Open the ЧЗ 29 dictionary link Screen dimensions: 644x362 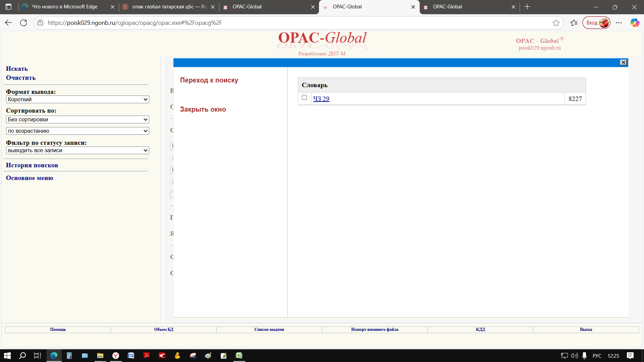click(321, 99)
